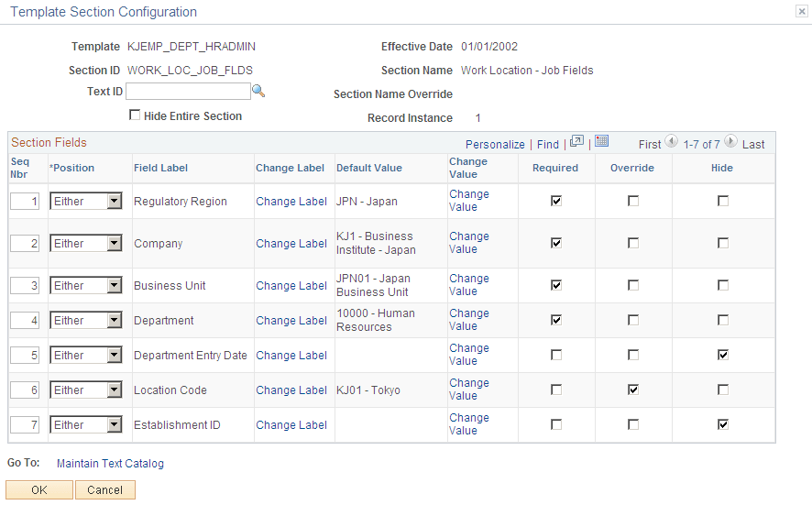The width and height of the screenshot is (812, 505).
Task: Close the Template Section Configuration dialog
Action: pyautogui.click(x=802, y=11)
